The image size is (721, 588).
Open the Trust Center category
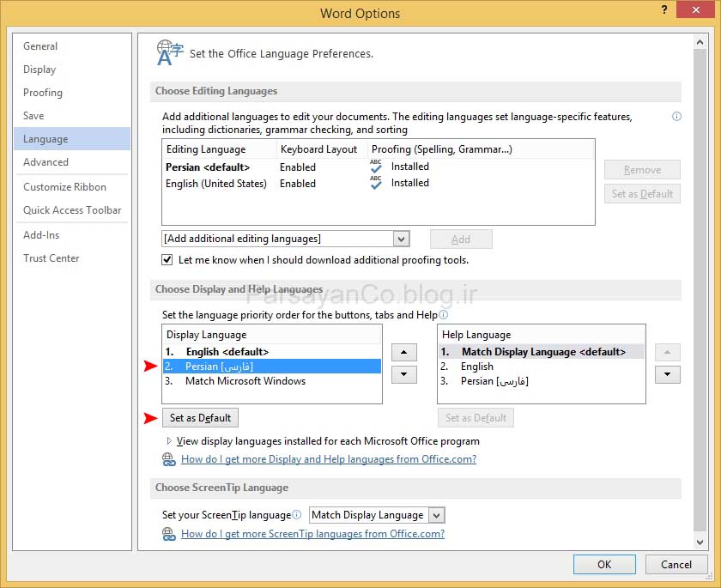coord(51,258)
